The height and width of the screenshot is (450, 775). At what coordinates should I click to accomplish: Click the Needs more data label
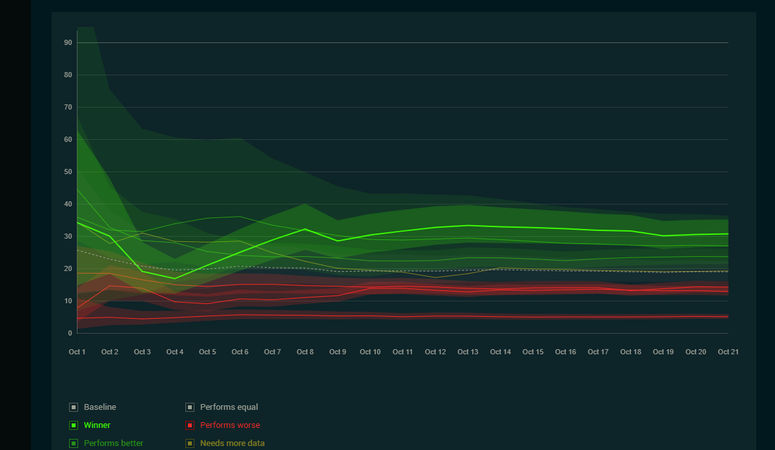232,443
